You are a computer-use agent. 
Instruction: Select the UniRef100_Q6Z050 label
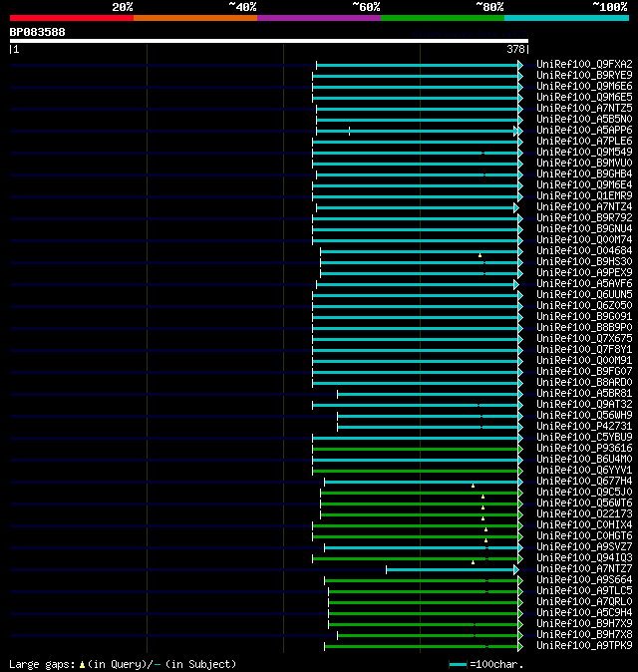click(x=584, y=305)
